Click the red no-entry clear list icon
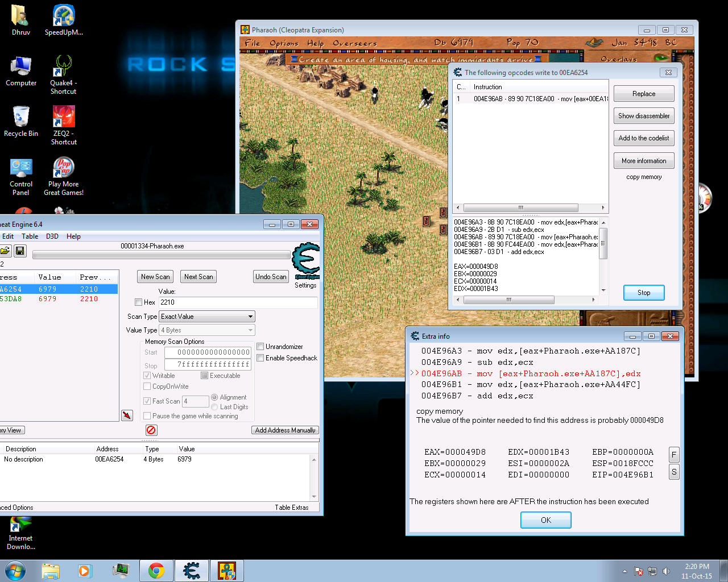This screenshot has height=582, width=728. point(151,430)
